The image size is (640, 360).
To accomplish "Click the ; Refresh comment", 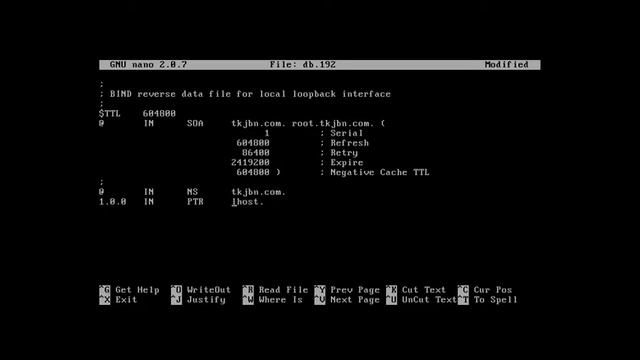I will point(344,143).
